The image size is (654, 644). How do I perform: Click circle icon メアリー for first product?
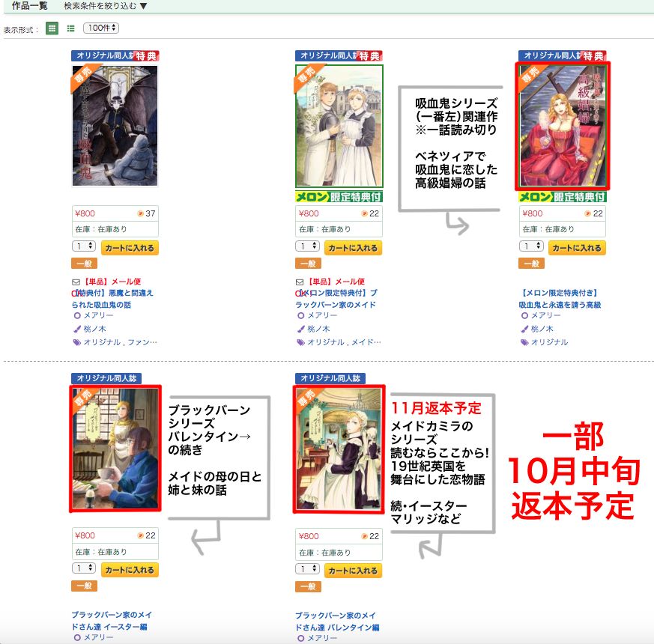(x=76, y=315)
